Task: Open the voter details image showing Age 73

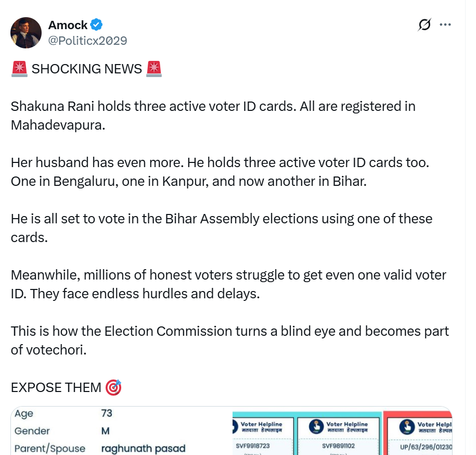Action: 120,431
